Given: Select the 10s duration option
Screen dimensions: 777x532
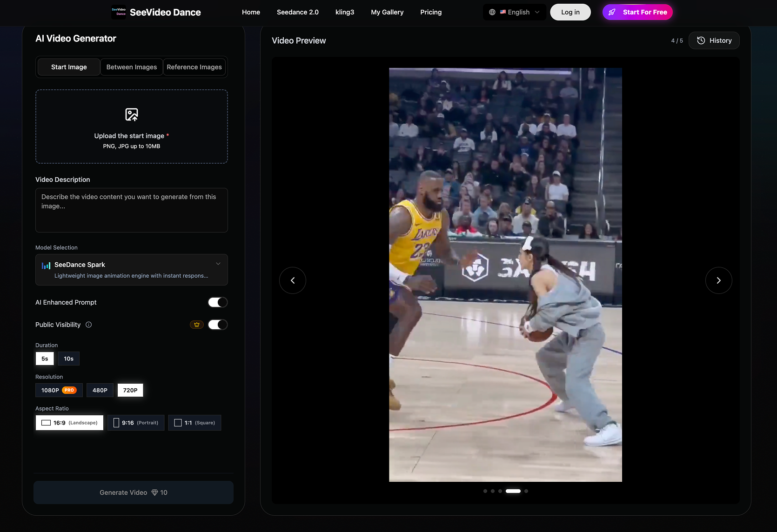Looking at the screenshot, I should (69, 359).
